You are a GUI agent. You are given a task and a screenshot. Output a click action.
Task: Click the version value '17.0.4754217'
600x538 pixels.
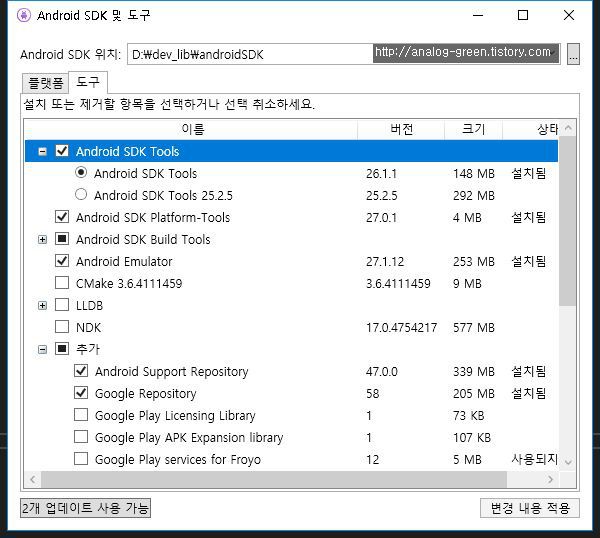coord(401,328)
